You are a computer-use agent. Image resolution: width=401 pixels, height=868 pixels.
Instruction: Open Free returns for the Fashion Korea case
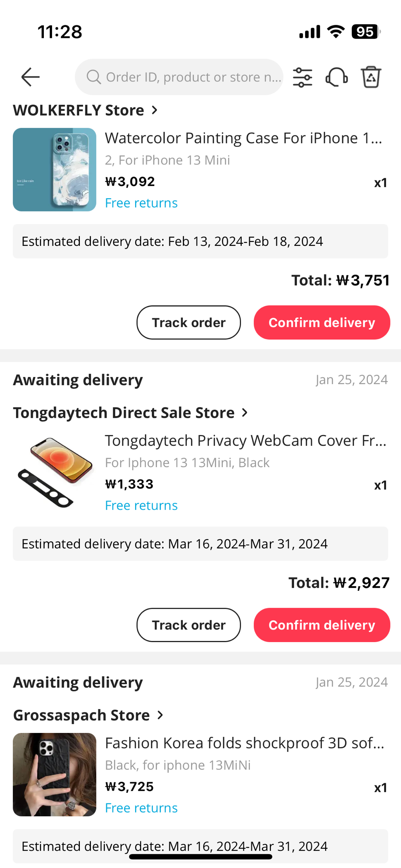(x=141, y=808)
